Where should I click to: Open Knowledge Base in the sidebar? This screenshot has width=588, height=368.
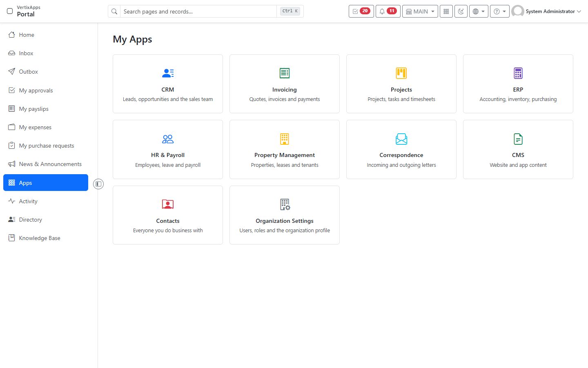pyautogui.click(x=46, y=238)
